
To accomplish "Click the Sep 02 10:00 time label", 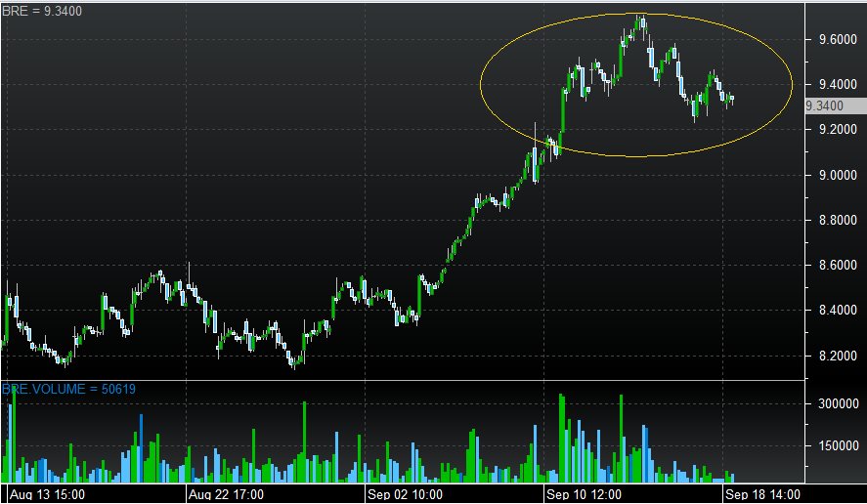I will coord(406,494).
